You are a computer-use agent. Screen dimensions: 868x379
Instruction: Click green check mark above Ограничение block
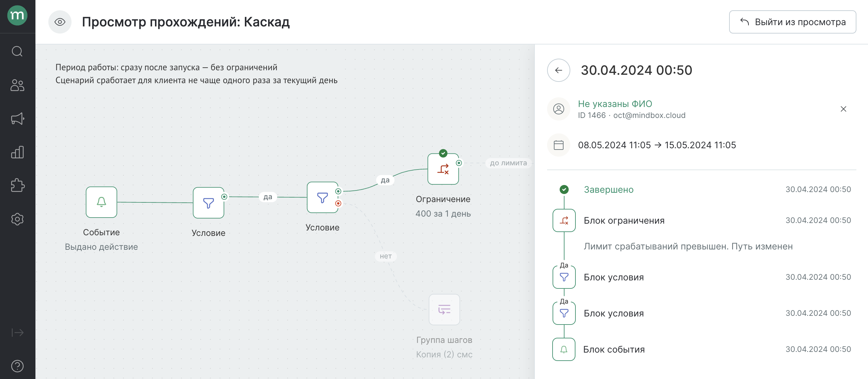tap(443, 153)
